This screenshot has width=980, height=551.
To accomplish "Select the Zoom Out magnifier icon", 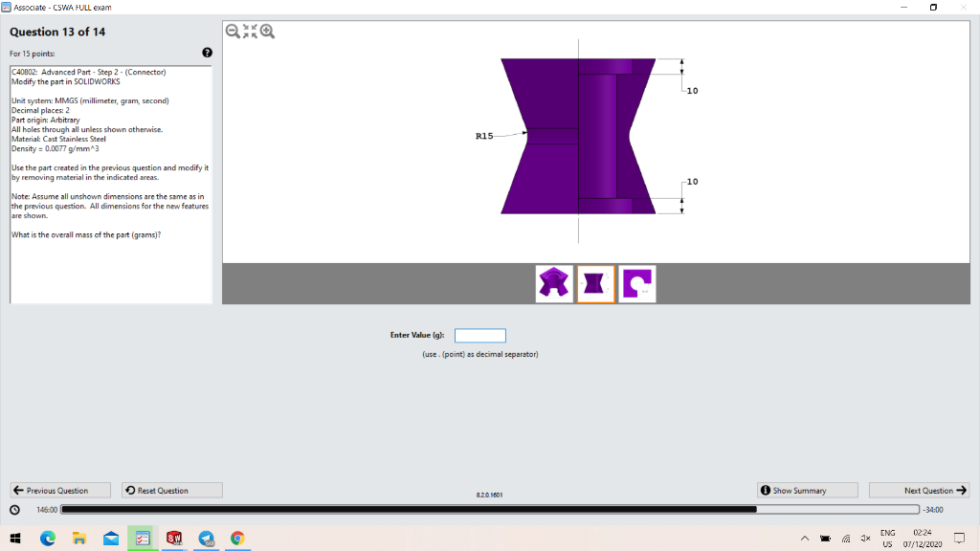I will coord(232,31).
